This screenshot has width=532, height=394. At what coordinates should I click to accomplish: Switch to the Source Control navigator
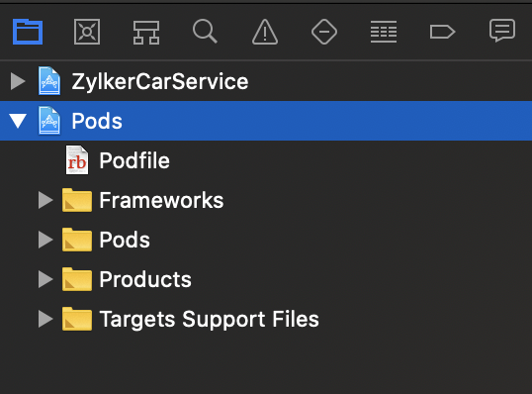tap(87, 32)
